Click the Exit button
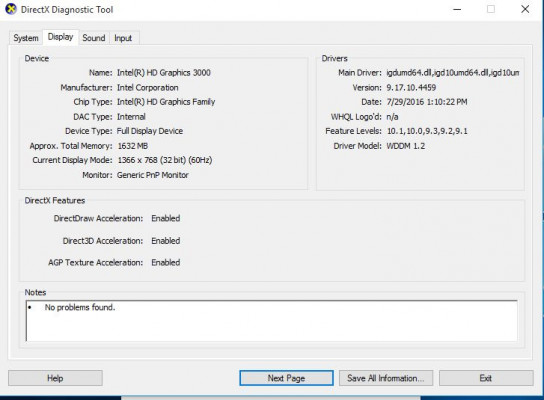Image resolution: width=544 pixels, height=400 pixels. coord(486,378)
